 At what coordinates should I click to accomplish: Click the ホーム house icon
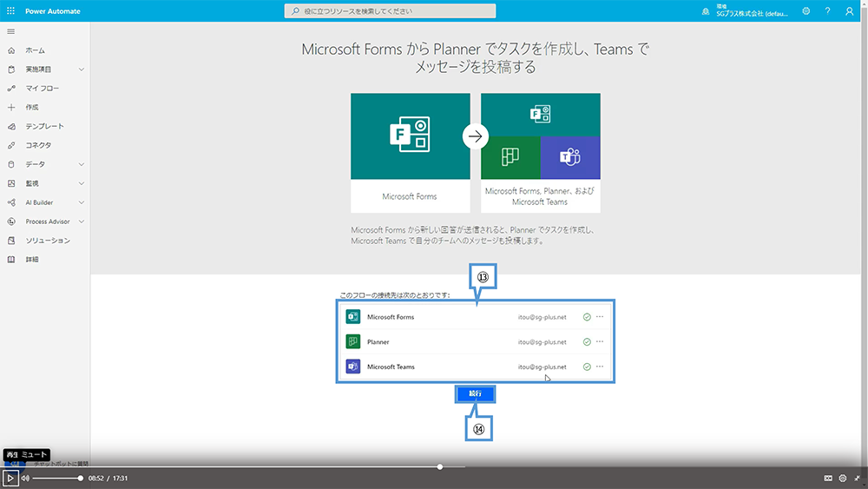(x=11, y=50)
